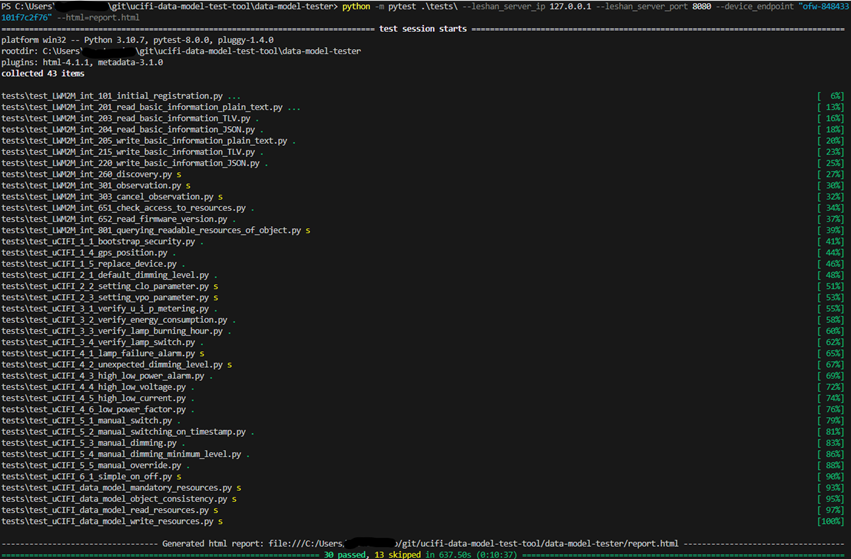This screenshot has width=851, height=559.
Task: Click test_LWM2M_int_801_querying_readable_resources_of_object.py
Action: 151,230
